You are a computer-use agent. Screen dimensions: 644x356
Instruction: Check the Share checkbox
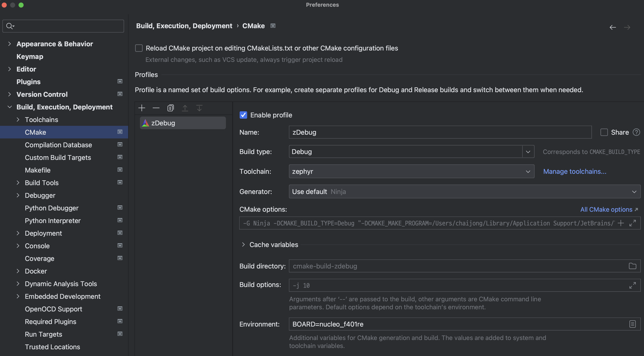604,132
